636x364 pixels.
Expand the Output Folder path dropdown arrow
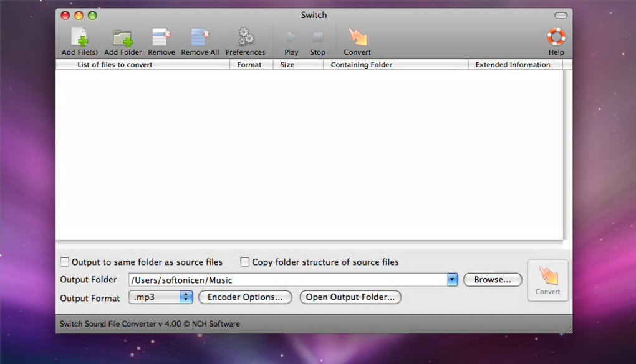(452, 280)
